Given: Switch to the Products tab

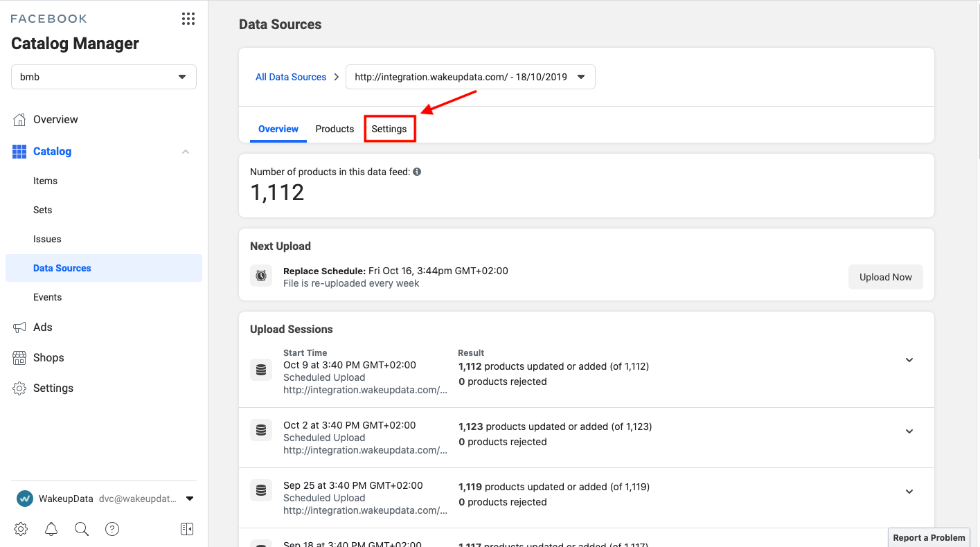Looking at the screenshot, I should (x=335, y=129).
